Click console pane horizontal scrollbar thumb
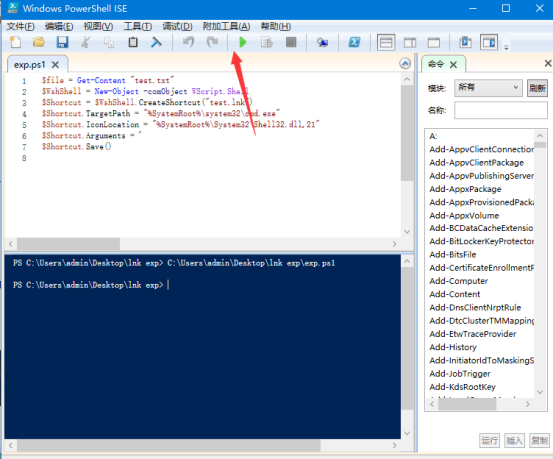The height and width of the screenshot is (459, 553). [169, 446]
